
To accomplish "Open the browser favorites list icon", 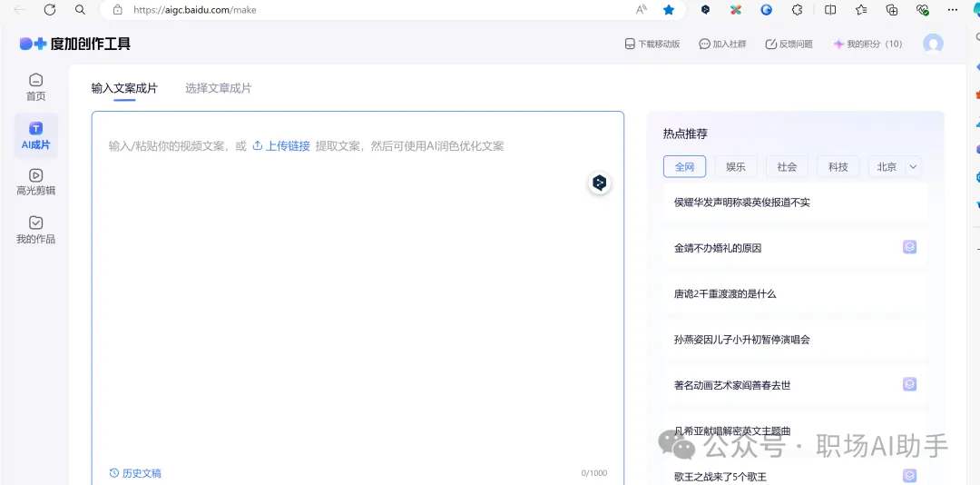I will 861,9.
